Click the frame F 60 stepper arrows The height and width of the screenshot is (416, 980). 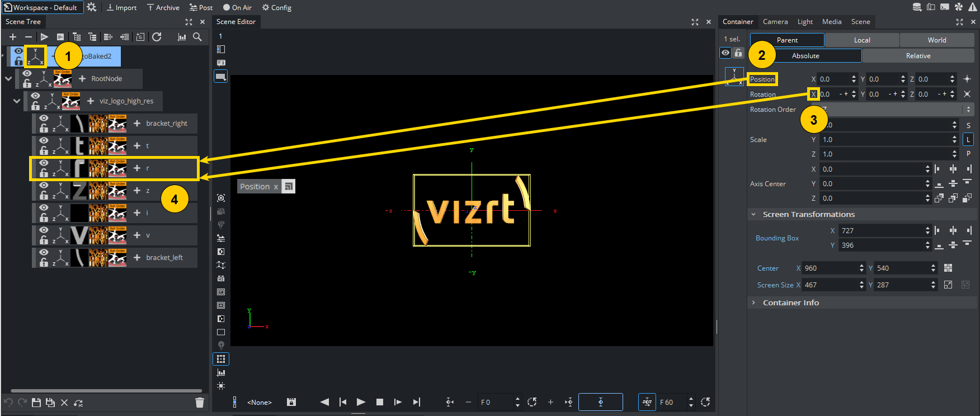[x=691, y=402]
